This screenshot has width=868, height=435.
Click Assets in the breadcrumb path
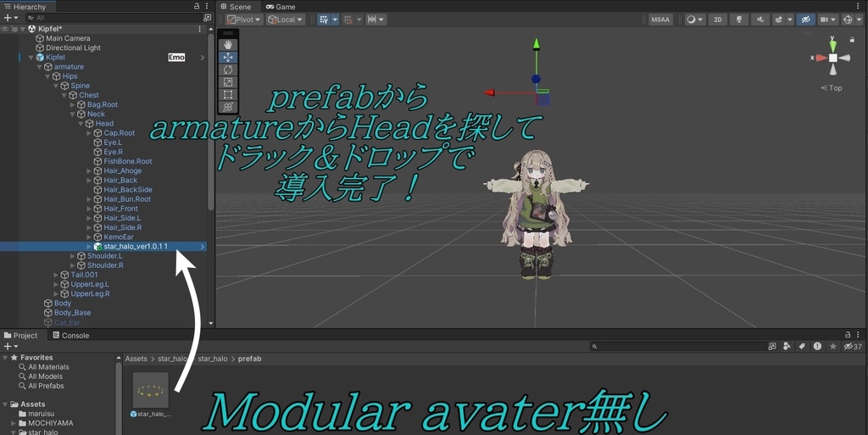136,359
